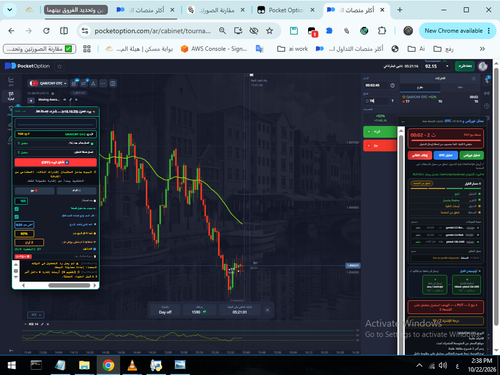Viewport: 500px width, 375px height.
Task: Open File Explorer from the Windows taskbar
Action: tap(84, 365)
